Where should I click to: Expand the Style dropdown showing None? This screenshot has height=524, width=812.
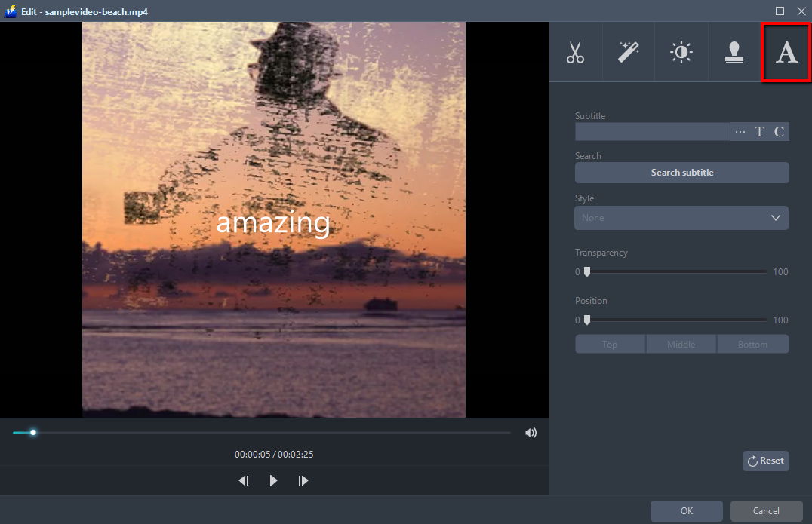point(681,218)
